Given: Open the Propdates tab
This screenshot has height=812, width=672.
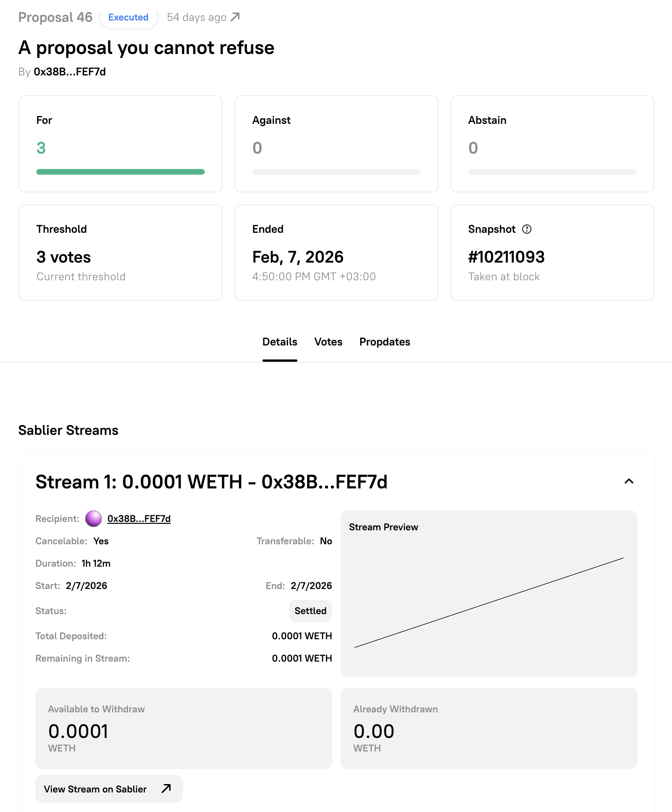Looking at the screenshot, I should 384,342.
